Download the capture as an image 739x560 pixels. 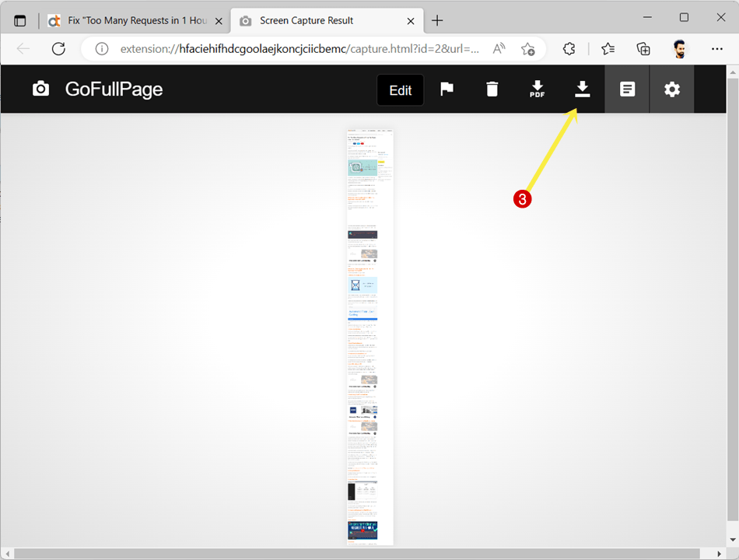(x=582, y=89)
